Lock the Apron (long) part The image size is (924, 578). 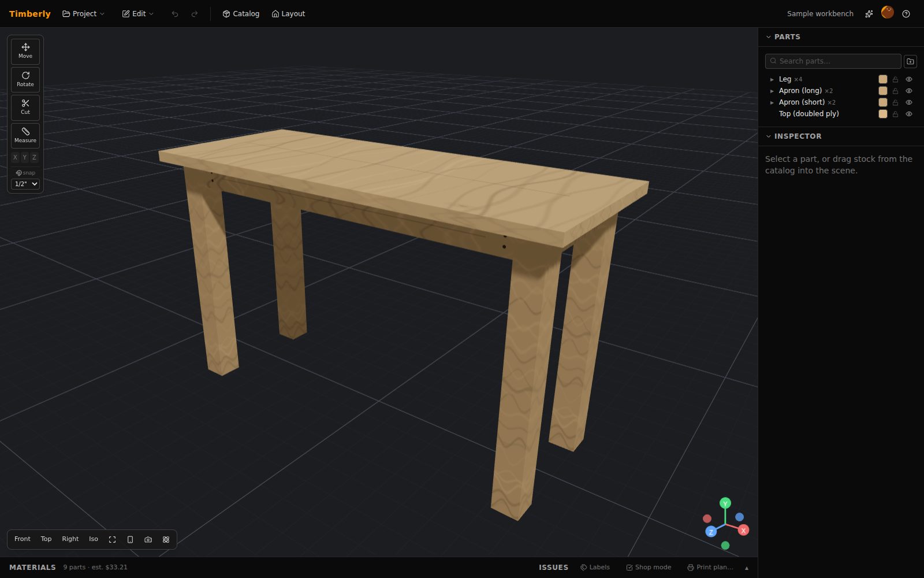click(x=896, y=91)
